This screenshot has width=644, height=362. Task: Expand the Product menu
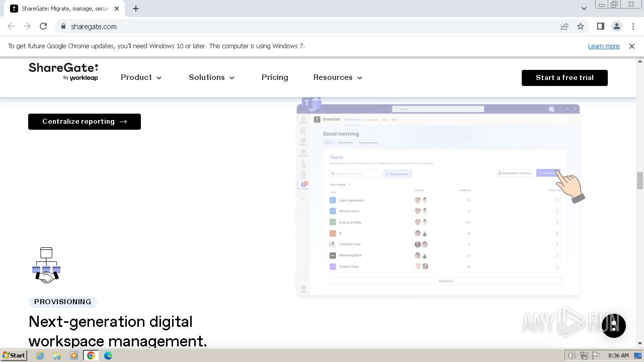click(x=141, y=77)
